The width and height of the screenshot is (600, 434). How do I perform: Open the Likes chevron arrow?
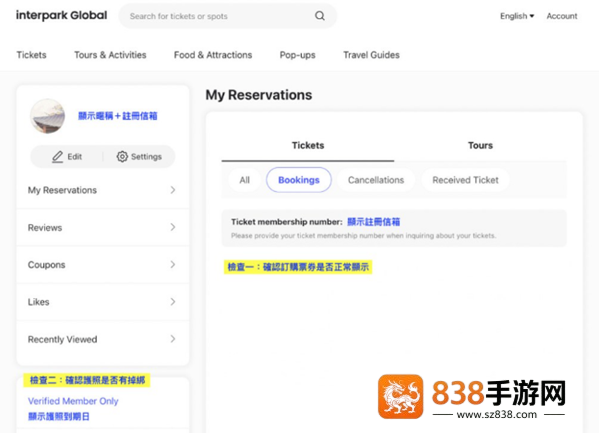click(173, 302)
